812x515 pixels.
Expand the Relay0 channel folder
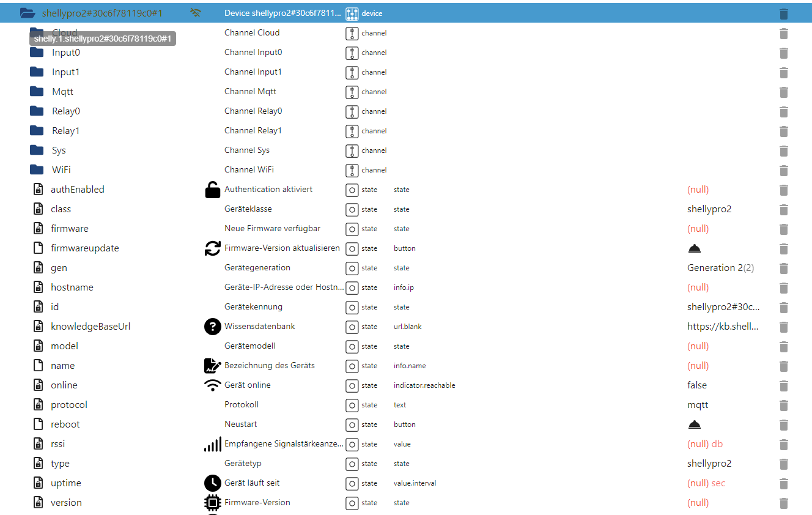click(37, 111)
